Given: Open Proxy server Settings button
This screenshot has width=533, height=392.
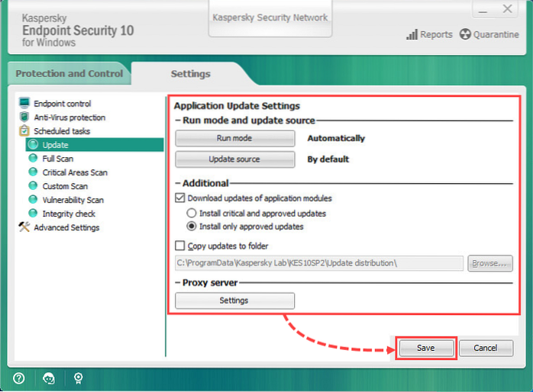Looking at the screenshot, I should tap(234, 300).
